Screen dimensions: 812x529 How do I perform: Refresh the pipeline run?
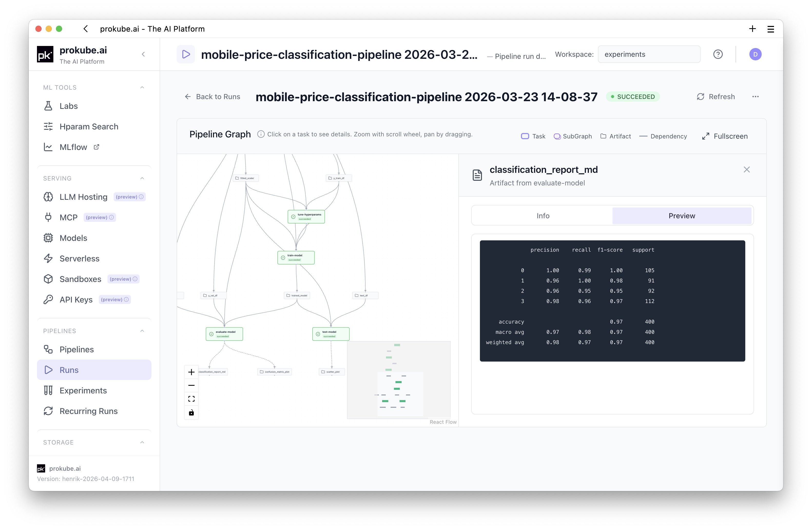pos(716,97)
